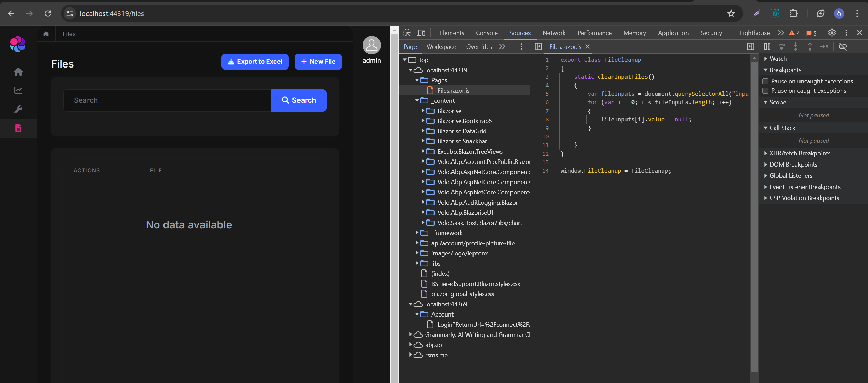Image resolution: width=868 pixels, height=383 pixels.
Task: Click the chart icon in left sidebar
Action: click(x=18, y=90)
